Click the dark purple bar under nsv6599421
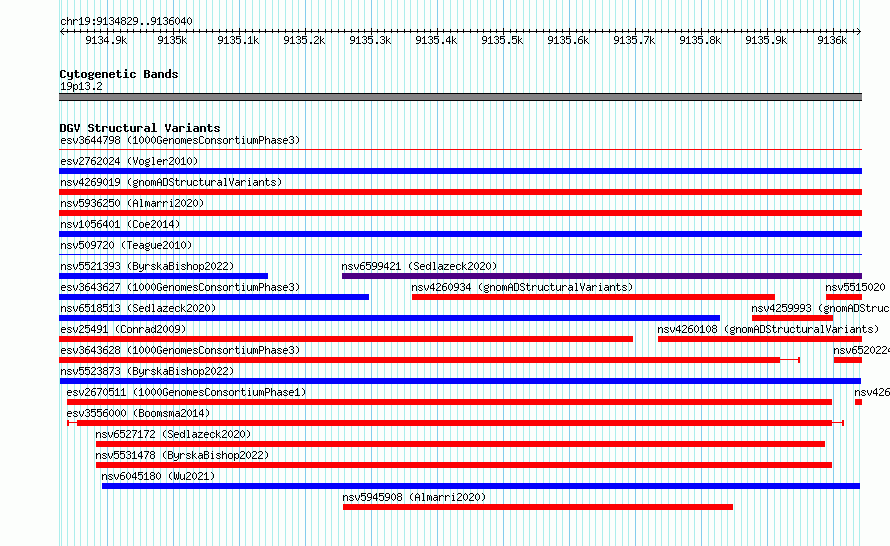Screen dimensions: 890x546 pyautogui.click(x=602, y=276)
